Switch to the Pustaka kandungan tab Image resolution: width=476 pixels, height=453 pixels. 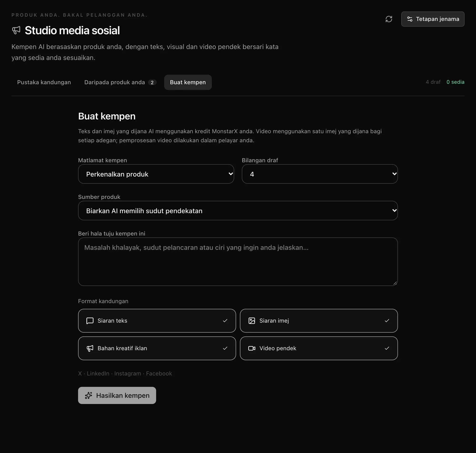pyautogui.click(x=44, y=82)
